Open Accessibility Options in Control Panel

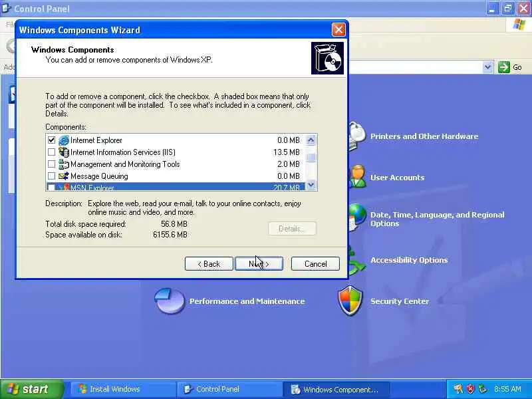tap(409, 260)
